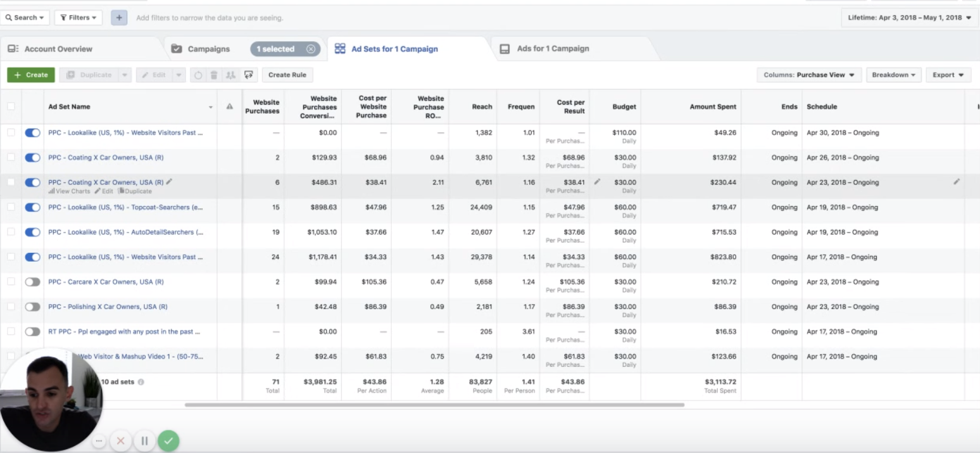Enable the Carcare X Car Owners ad set

coord(32,282)
